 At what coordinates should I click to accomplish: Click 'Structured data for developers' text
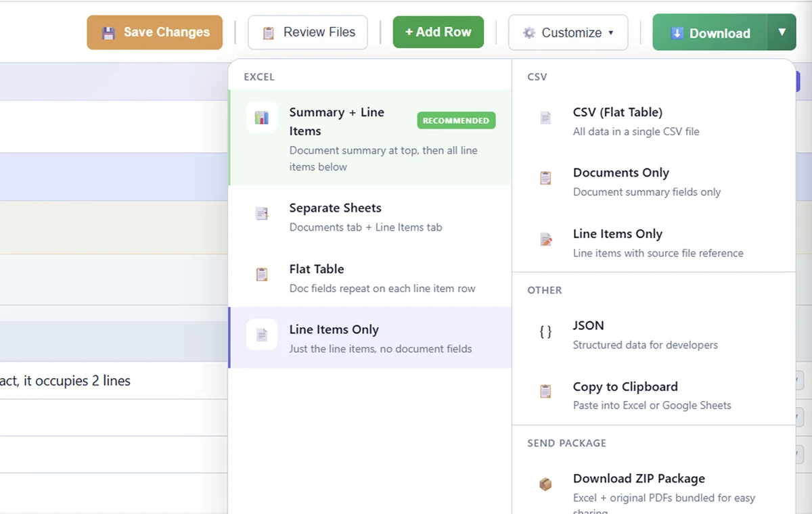click(x=646, y=345)
